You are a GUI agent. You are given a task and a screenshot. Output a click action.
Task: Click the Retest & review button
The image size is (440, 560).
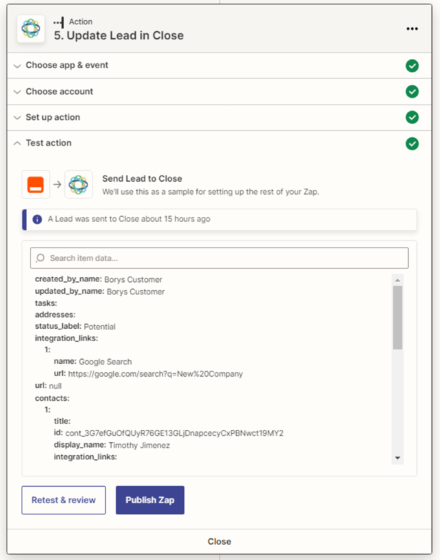click(x=64, y=500)
